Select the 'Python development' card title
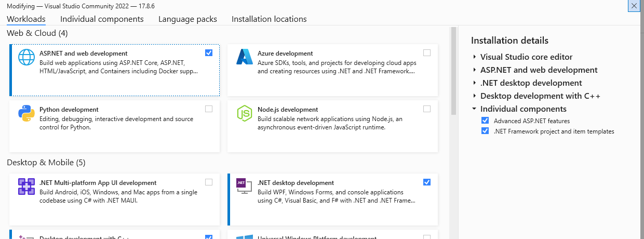Screen dimensions: 644x239 [x=69, y=110]
